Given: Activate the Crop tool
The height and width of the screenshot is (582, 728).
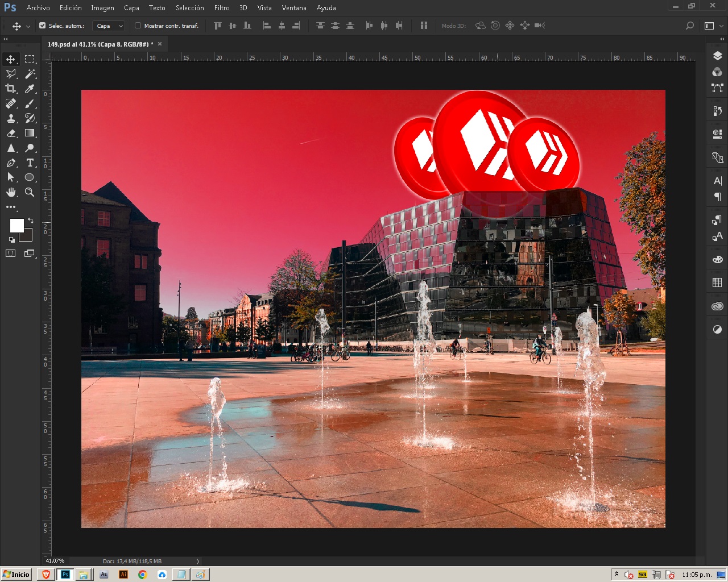Looking at the screenshot, I should click(x=11, y=89).
